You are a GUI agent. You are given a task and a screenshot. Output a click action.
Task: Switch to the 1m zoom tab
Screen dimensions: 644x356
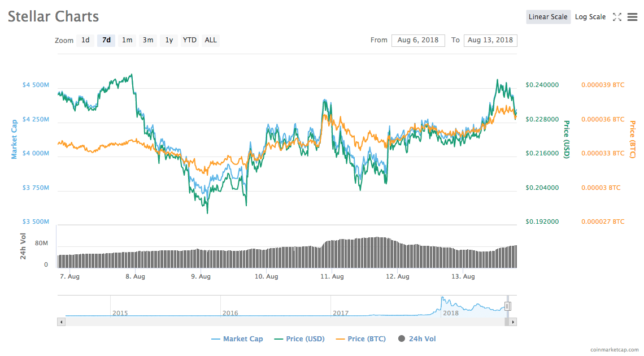[x=127, y=40]
